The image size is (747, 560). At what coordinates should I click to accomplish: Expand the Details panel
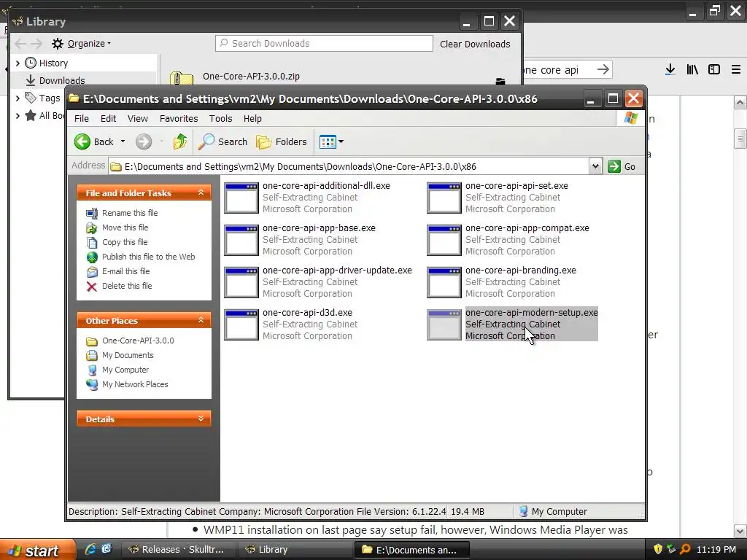[201, 419]
